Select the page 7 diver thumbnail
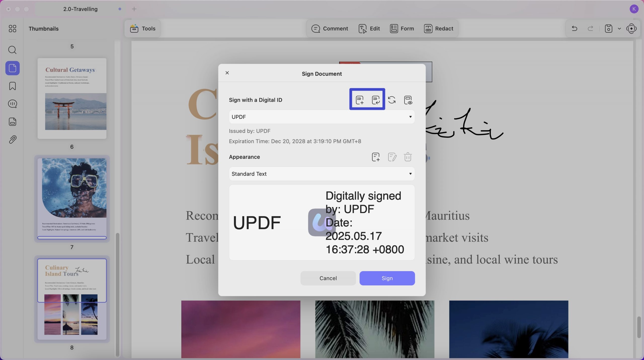Screen dimensions: 644x360 pyautogui.click(x=72, y=199)
